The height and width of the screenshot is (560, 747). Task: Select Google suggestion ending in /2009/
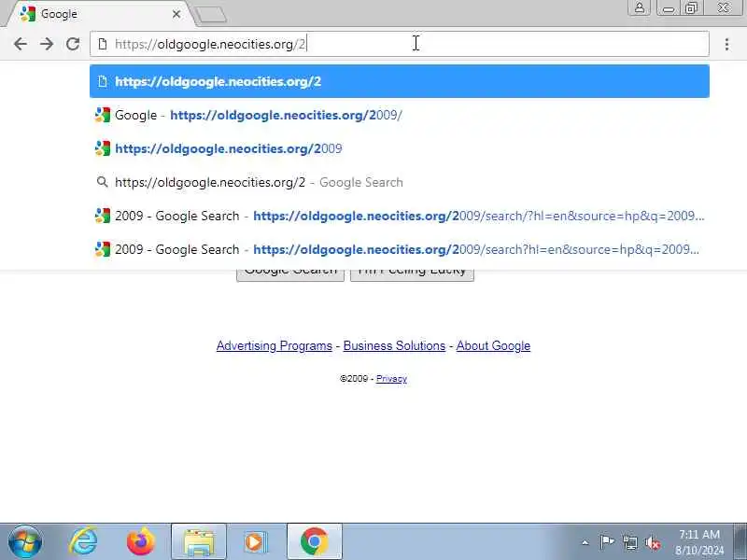tap(400, 115)
